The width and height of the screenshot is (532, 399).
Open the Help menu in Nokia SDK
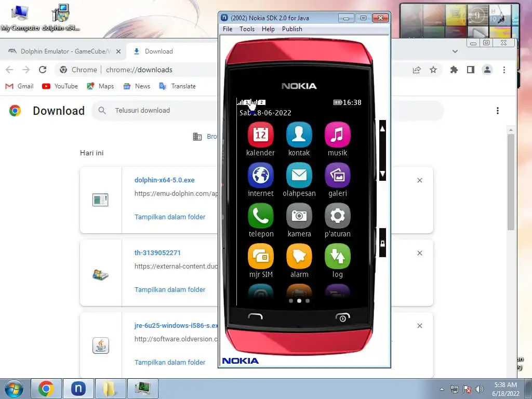268,29
